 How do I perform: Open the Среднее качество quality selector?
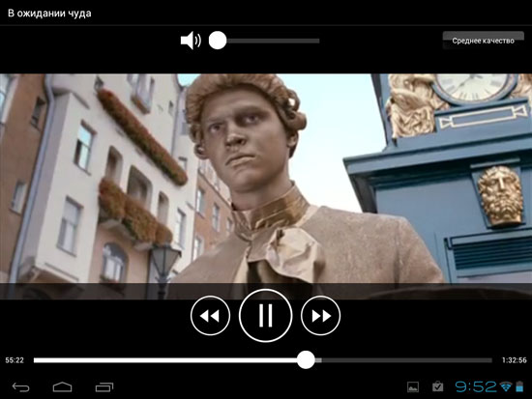click(x=483, y=41)
